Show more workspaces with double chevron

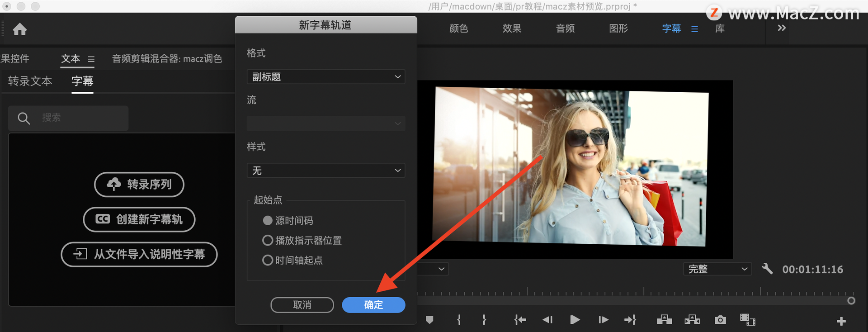pos(782,28)
